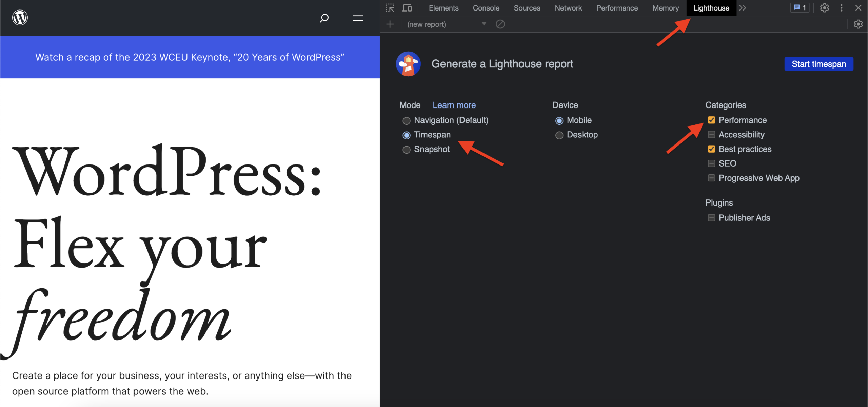868x407 pixels.
Task: Click the Start timespan button
Action: 818,64
